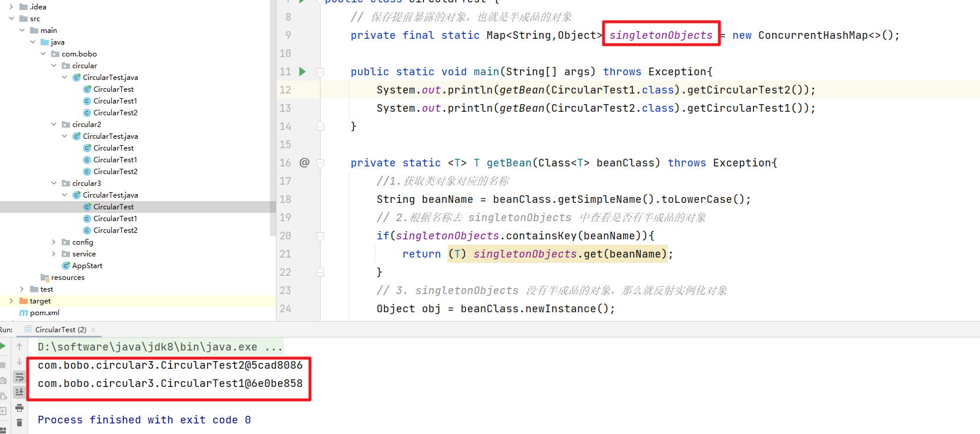Rerun CircularTest with green play icon in Run panel

click(3, 346)
